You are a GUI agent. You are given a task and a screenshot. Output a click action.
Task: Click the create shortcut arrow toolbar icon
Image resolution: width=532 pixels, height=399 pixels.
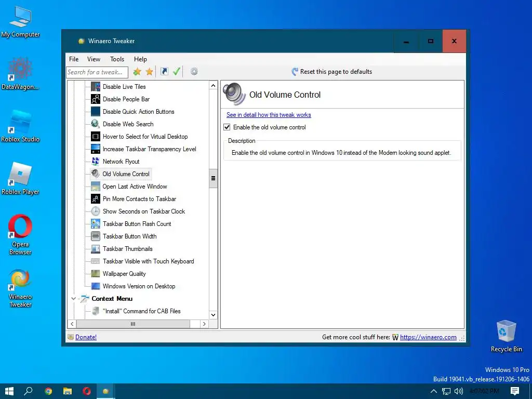coord(164,71)
